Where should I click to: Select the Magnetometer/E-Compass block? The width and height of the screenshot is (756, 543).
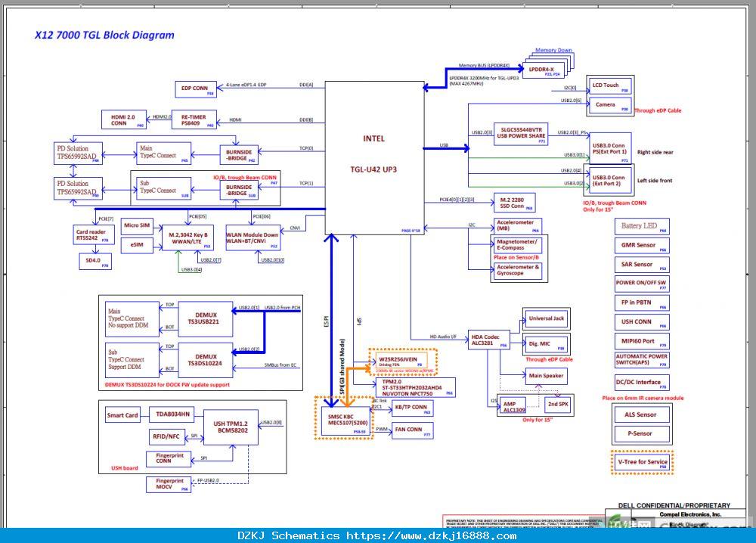pos(517,245)
